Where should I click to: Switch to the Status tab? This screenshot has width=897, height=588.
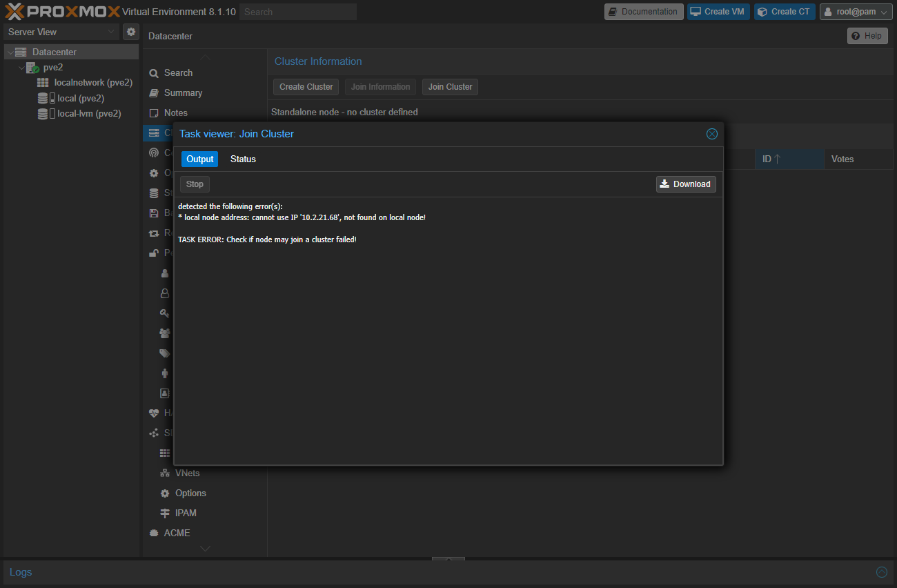click(243, 159)
